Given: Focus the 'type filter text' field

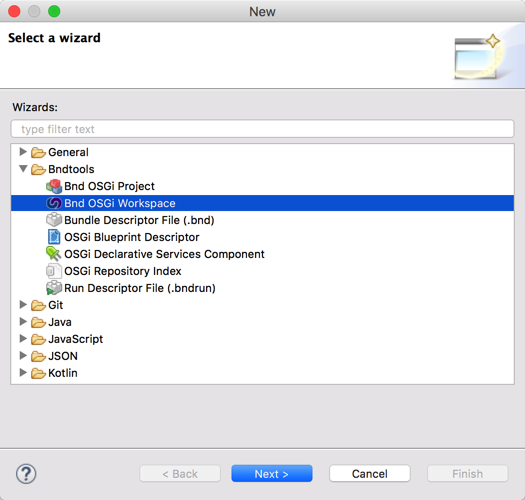Looking at the screenshot, I should pyautogui.click(x=262, y=129).
